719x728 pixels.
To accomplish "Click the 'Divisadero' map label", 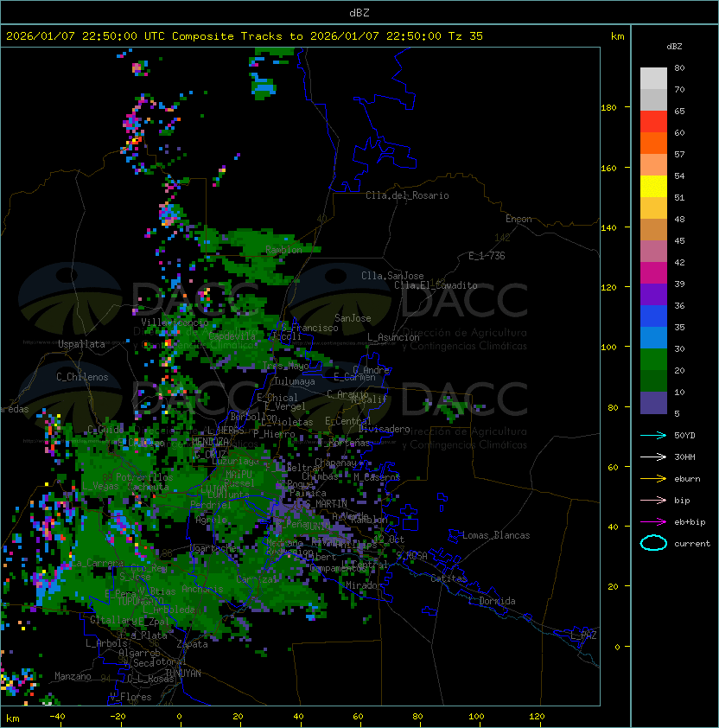I will [x=384, y=429].
